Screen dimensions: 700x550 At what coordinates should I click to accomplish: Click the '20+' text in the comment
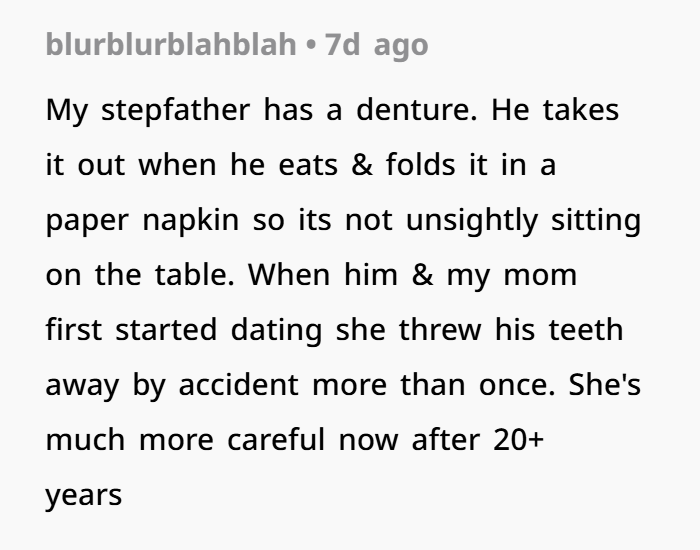519,440
